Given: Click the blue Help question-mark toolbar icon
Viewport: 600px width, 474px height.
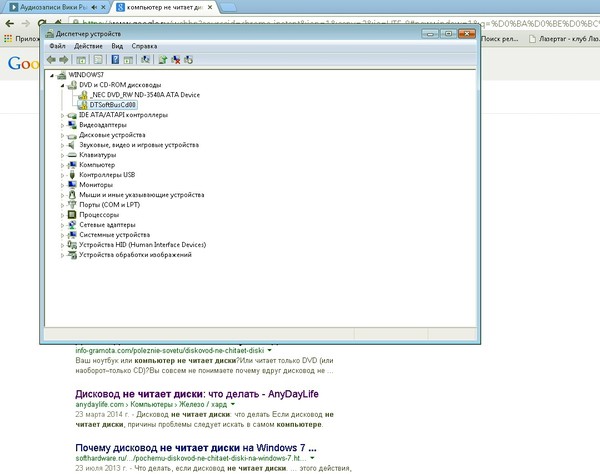Looking at the screenshot, I should pyautogui.click(x=115, y=60).
